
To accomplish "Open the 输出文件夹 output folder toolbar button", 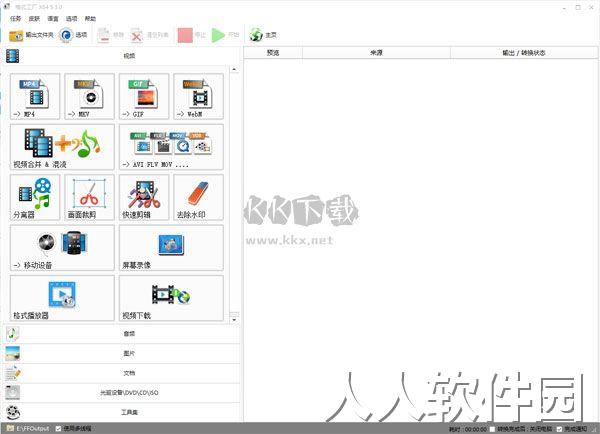I will [31, 35].
